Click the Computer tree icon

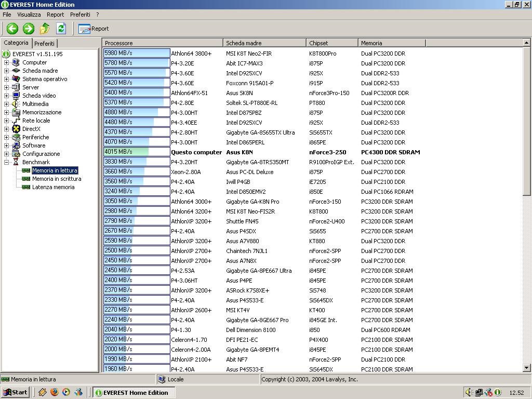click(x=16, y=62)
